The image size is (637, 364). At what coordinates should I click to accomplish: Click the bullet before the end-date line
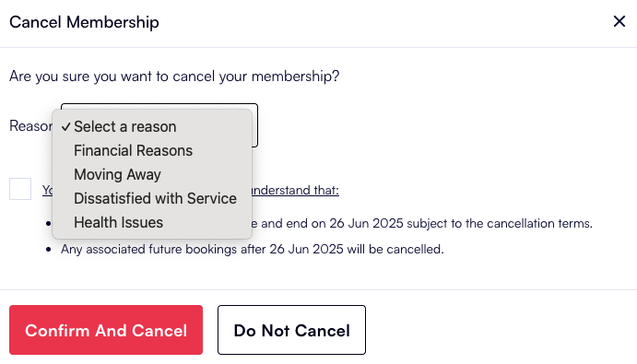[x=48, y=223]
